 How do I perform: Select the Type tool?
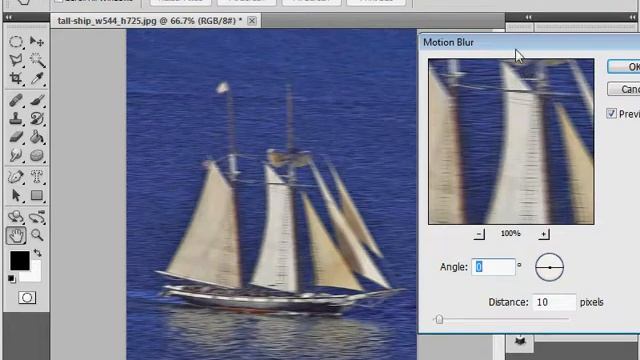[x=37, y=177]
